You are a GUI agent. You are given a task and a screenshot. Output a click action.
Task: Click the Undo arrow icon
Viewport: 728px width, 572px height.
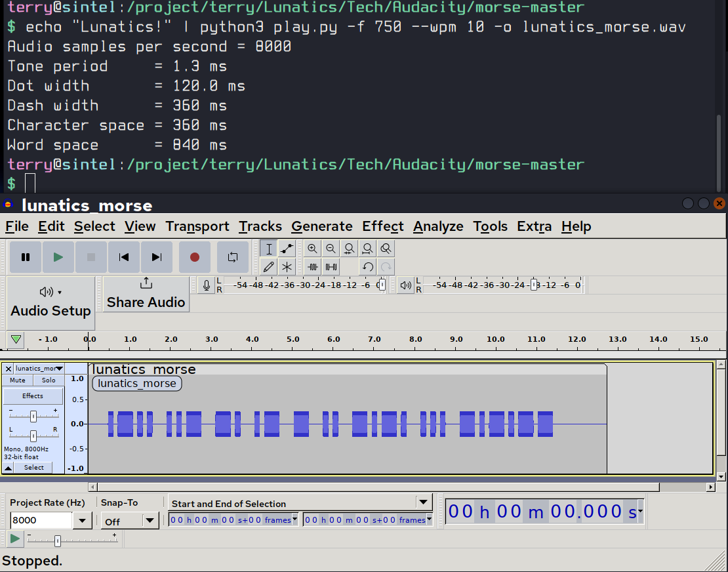point(368,267)
